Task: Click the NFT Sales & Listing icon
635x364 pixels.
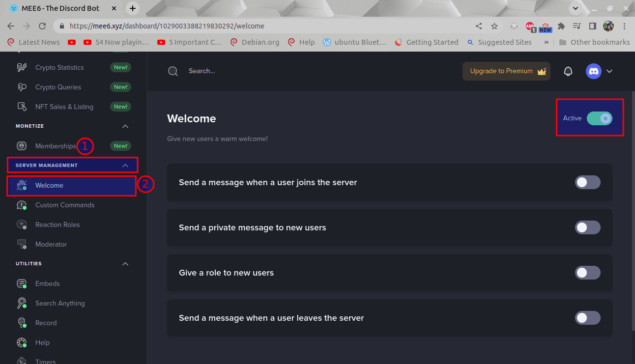Action: tap(22, 107)
